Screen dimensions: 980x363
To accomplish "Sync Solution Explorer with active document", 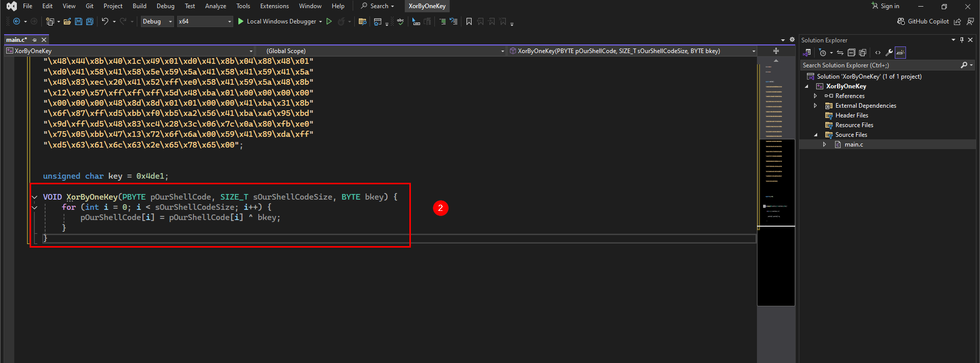I will [x=840, y=53].
